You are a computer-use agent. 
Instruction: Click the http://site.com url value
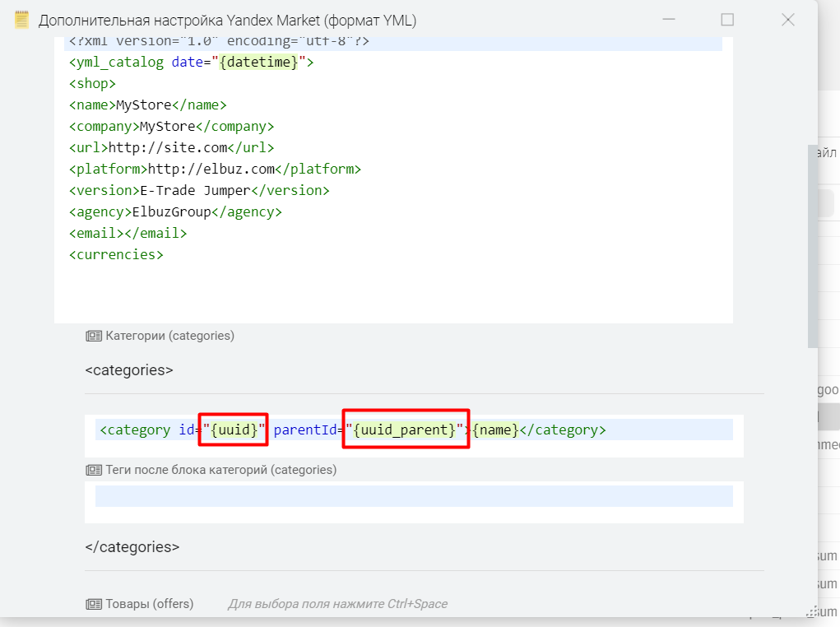click(168, 148)
